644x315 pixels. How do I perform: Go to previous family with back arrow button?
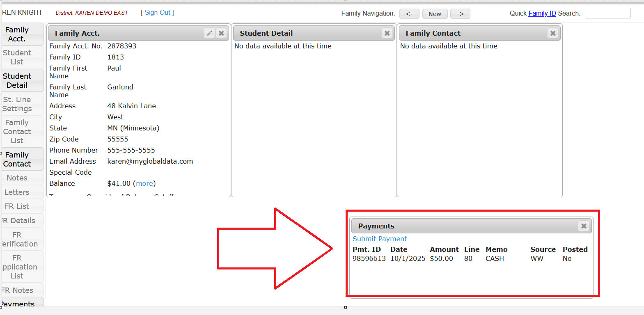[409, 14]
